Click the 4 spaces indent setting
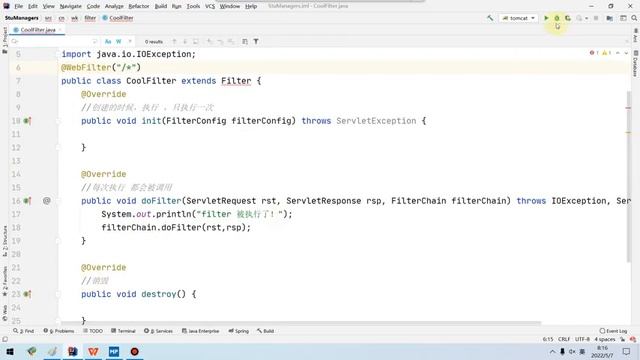 (x=604, y=339)
